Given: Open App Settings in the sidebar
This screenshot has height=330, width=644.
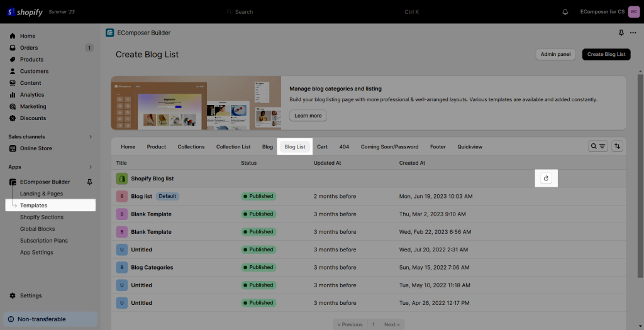Looking at the screenshot, I should tap(36, 253).
